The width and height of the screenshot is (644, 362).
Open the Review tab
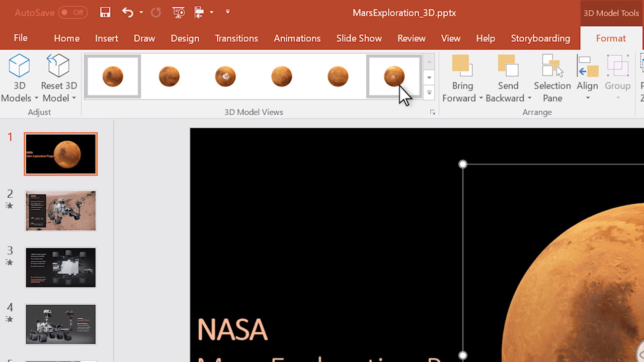[x=412, y=38]
